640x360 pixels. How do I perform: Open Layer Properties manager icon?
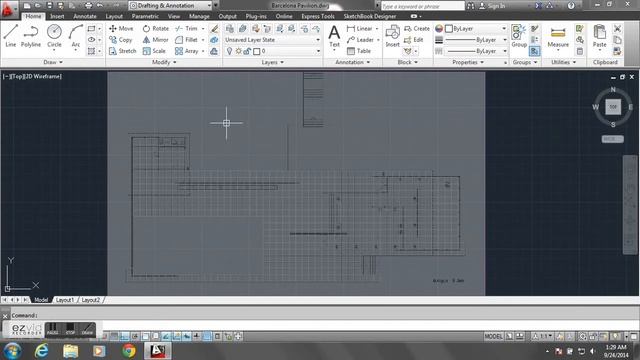[230, 29]
